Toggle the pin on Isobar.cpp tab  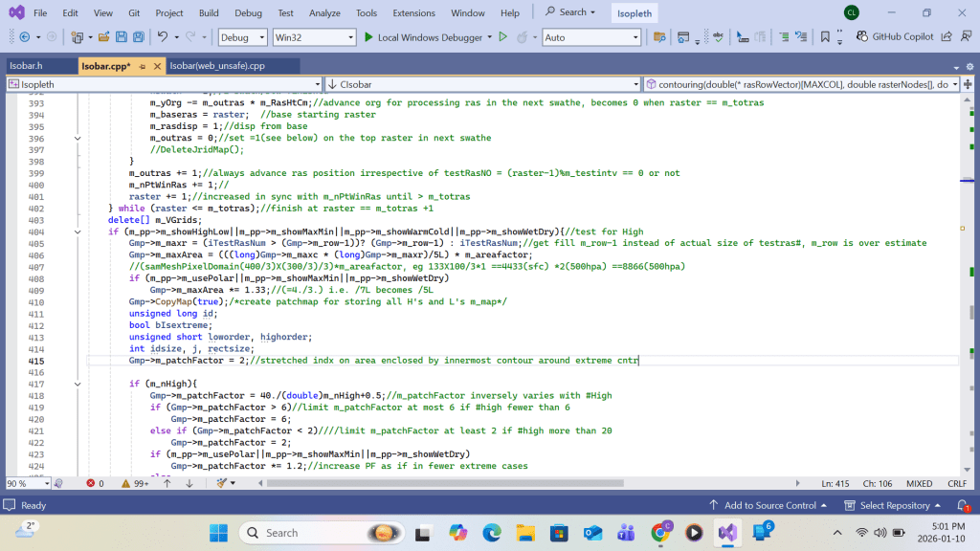coord(141,66)
